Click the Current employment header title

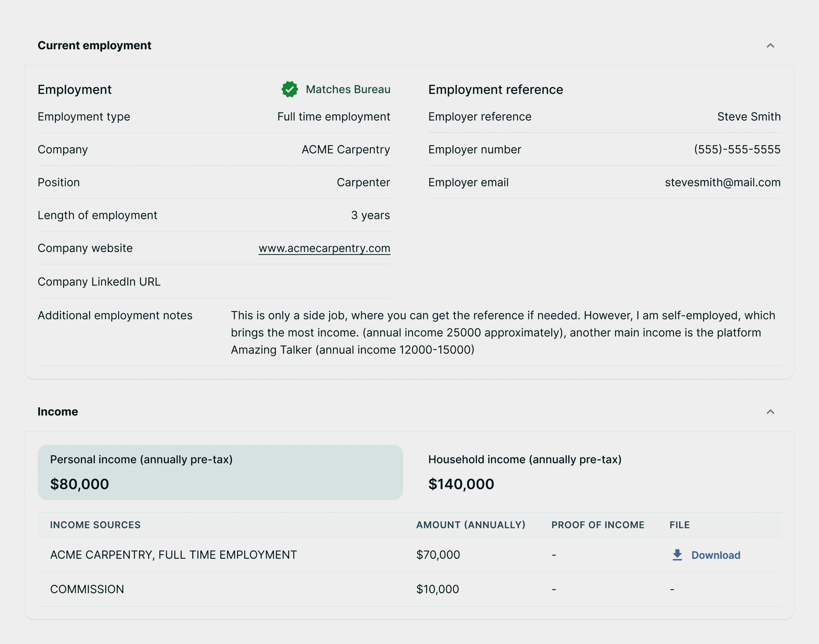pos(94,46)
